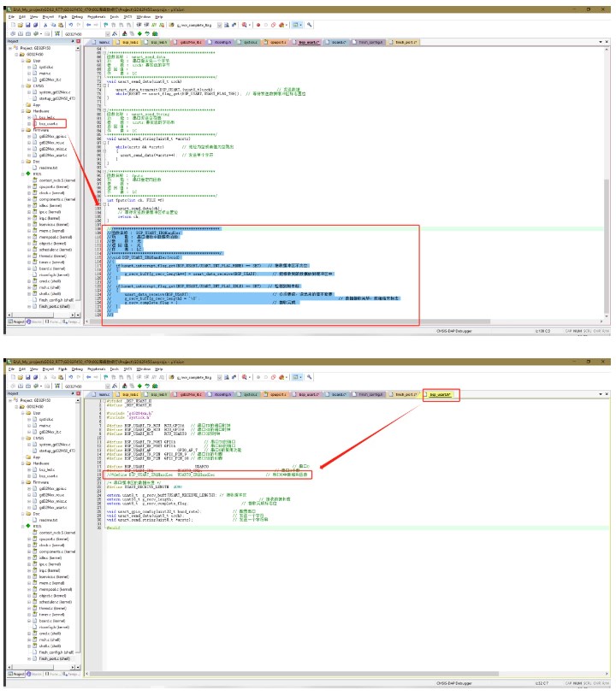
Task: Click Configuration wrench icon in top window
Action: tap(310, 26)
